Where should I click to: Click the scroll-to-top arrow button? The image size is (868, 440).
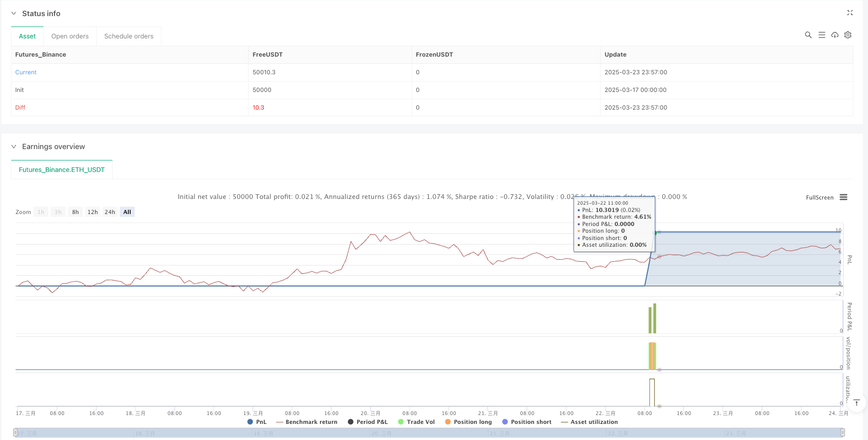tap(857, 403)
